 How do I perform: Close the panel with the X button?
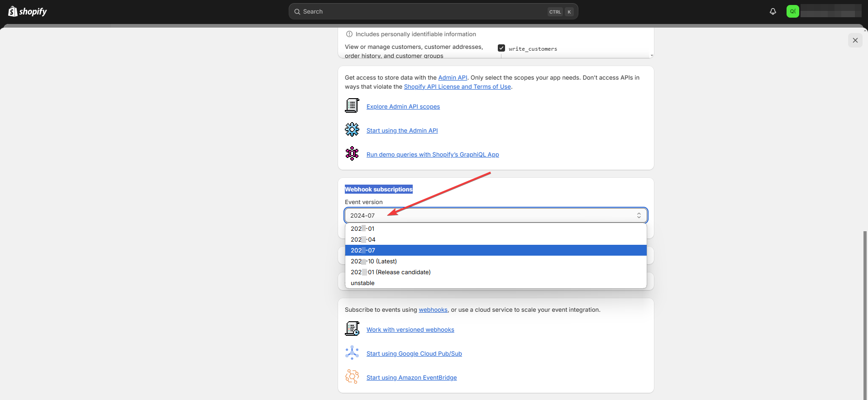point(855,40)
